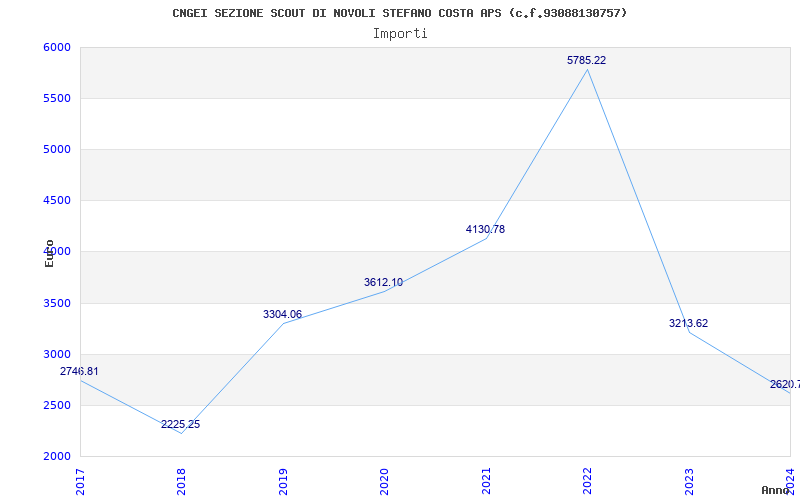Click the 2022 x-axis year label

[x=587, y=481]
